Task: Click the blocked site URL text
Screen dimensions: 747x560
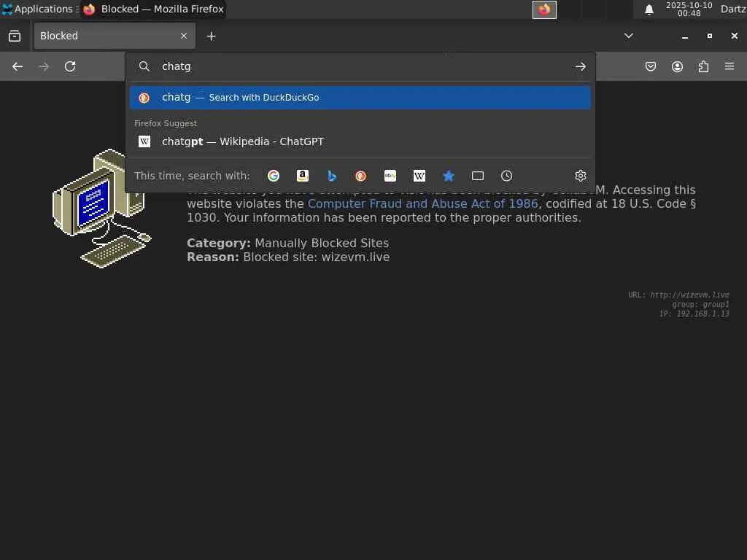Action: coord(678,295)
